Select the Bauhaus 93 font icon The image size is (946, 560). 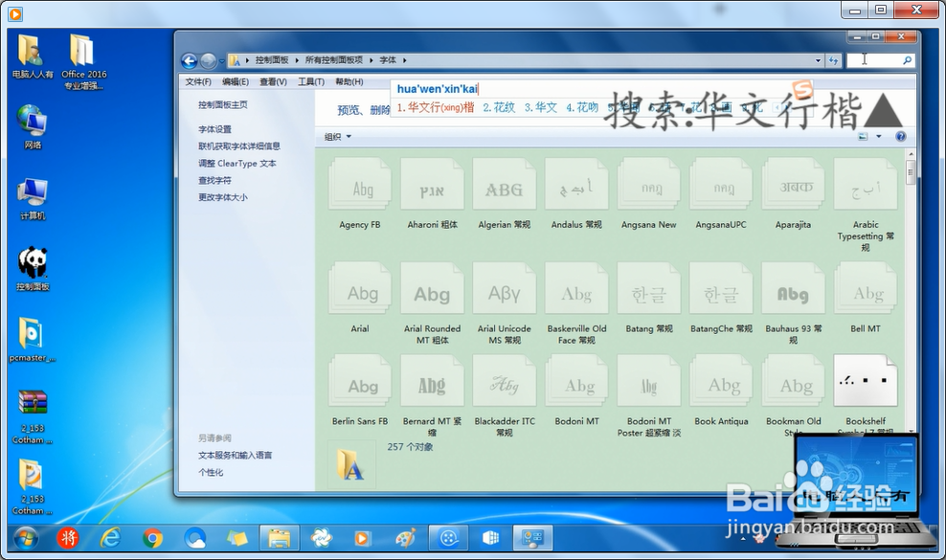pos(794,288)
